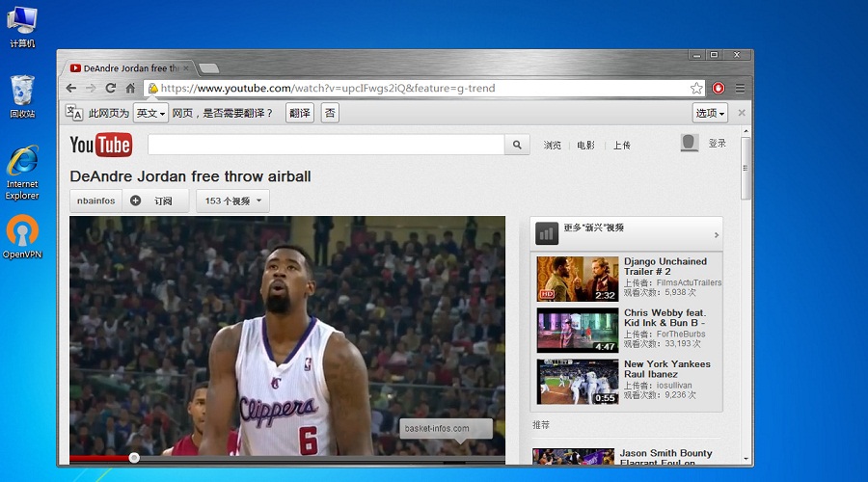Click the video progress bar scrubber handle
868x482 pixels.
(x=134, y=458)
